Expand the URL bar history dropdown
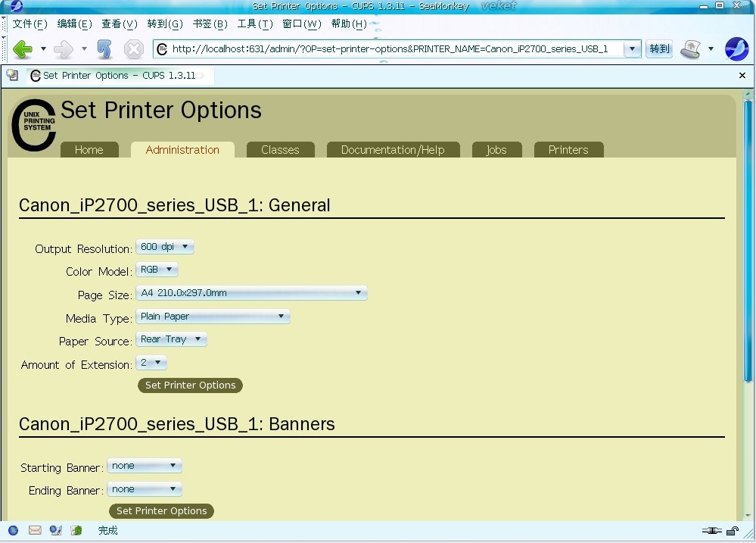 click(632, 48)
